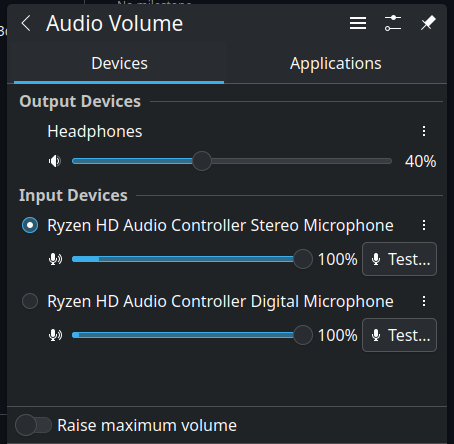This screenshot has width=454, height=444.
Task: Open audio settings via the sliders icon
Action: [393, 23]
